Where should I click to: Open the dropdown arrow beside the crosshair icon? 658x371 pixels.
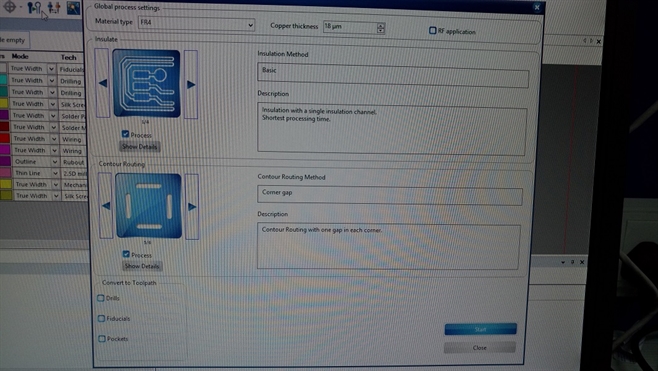tap(21, 7)
